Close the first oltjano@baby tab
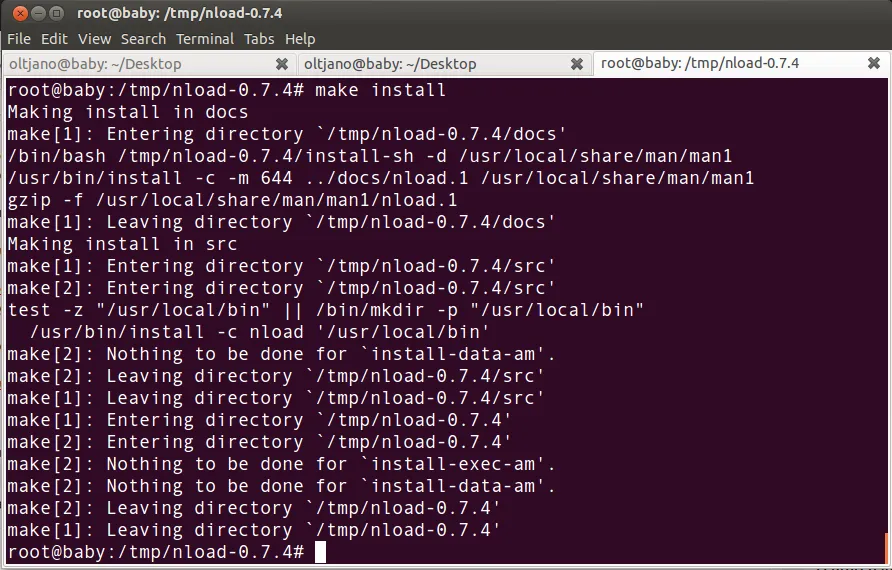This screenshot has width=892, height=570. pos(282,64)
